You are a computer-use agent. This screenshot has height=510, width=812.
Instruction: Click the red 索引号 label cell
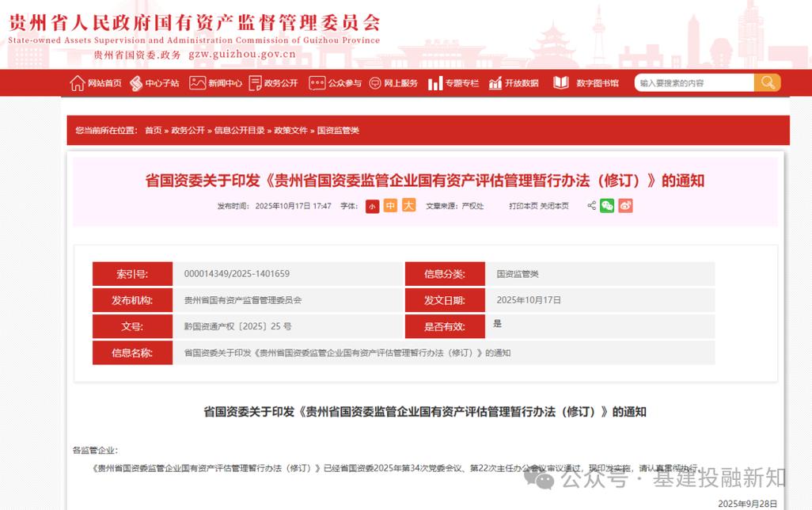pos(133,274)
